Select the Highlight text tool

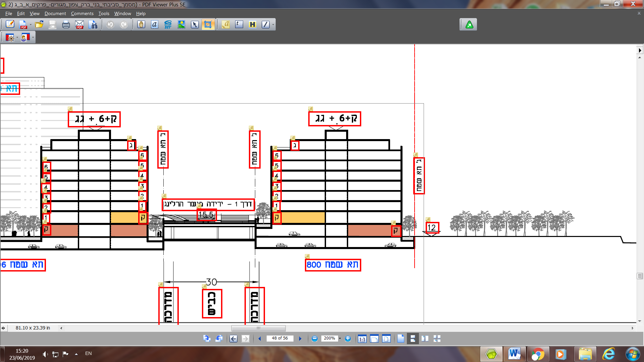[x=253, y=24]
